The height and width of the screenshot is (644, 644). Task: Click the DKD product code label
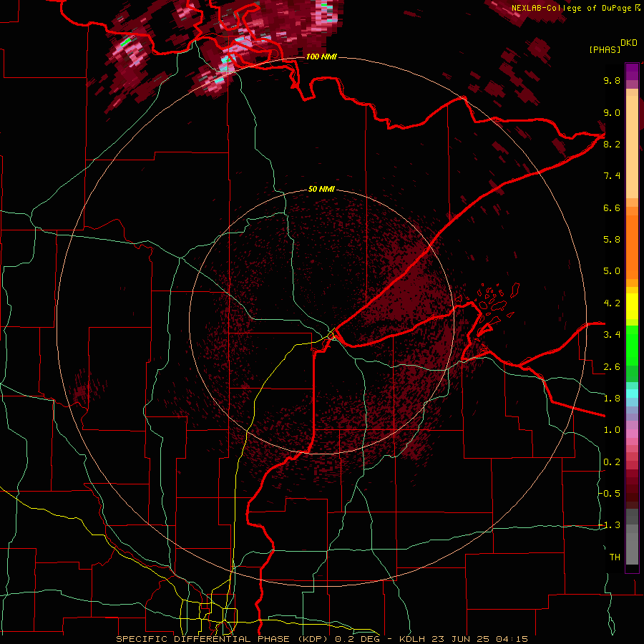tap(629, 43)
